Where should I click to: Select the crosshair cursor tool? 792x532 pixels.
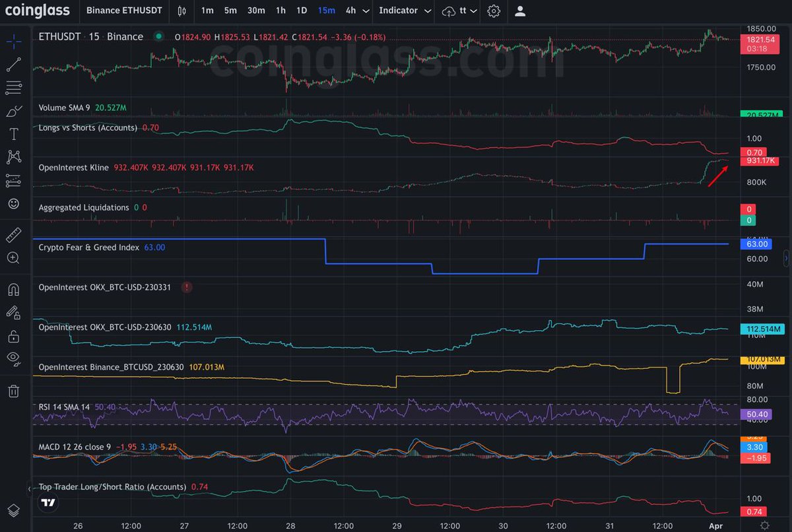click(x=14, y=41)
